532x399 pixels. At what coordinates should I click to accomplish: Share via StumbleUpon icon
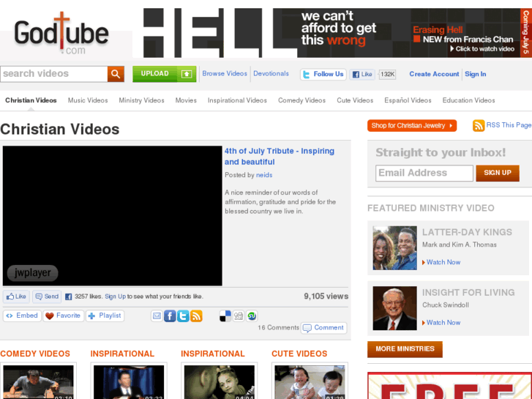pos(252,316)
